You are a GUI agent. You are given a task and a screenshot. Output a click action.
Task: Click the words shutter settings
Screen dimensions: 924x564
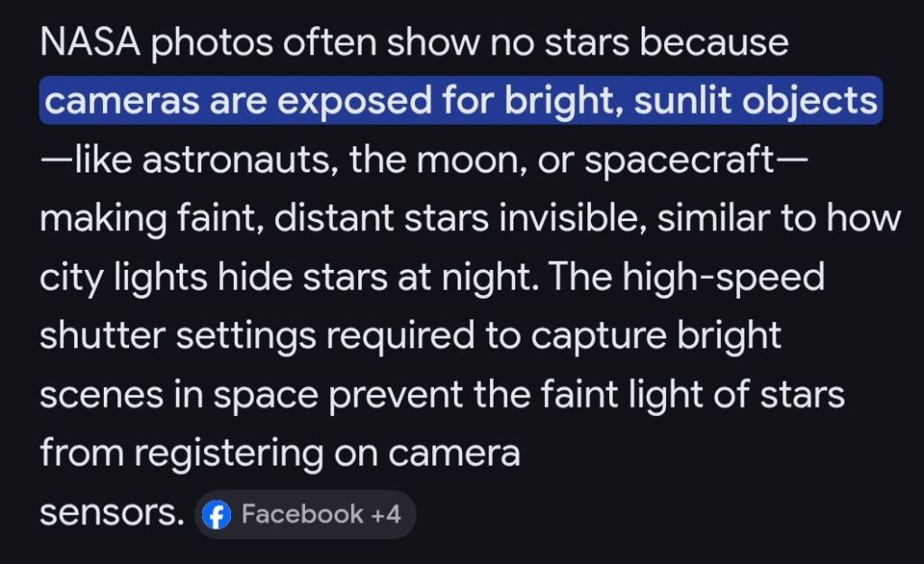178,337
